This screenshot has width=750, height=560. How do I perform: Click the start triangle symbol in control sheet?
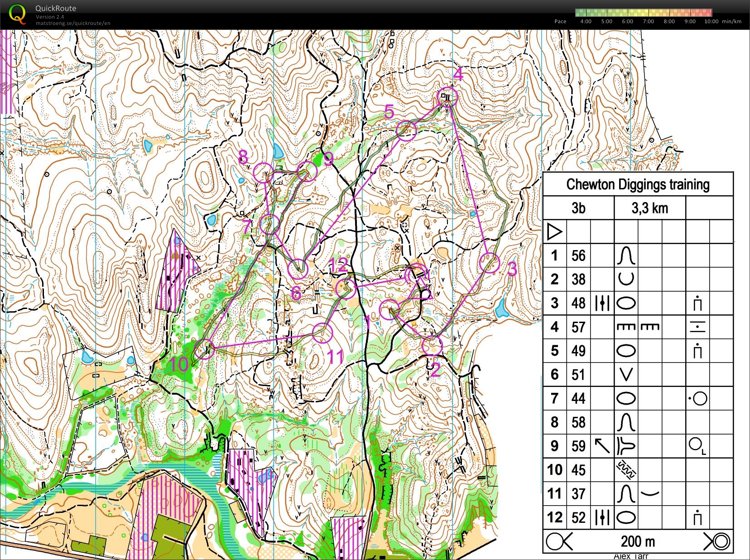(554, 232)
